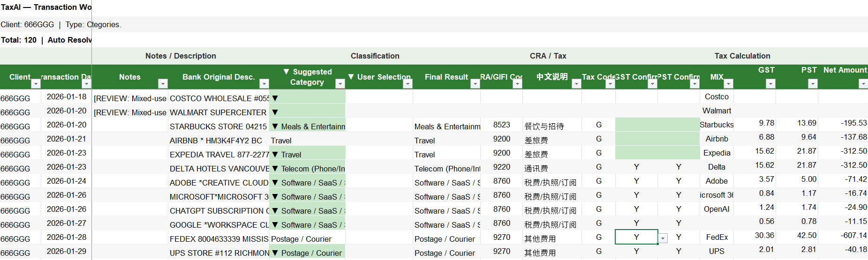Click the Bank Original Desc. filter arrow
The height and width of the screenshot is (260, 868).
tap(264, 84)
